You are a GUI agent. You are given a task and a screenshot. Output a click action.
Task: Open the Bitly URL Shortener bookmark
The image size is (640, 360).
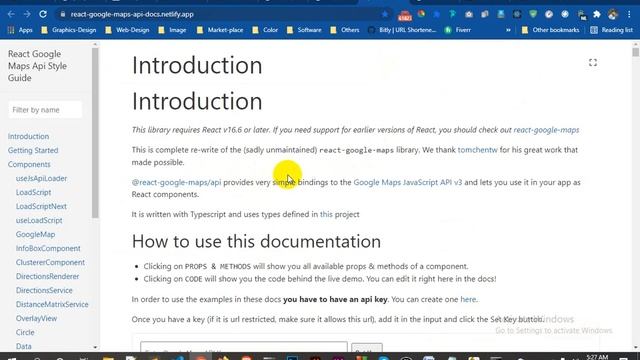[x=402, y=30]
